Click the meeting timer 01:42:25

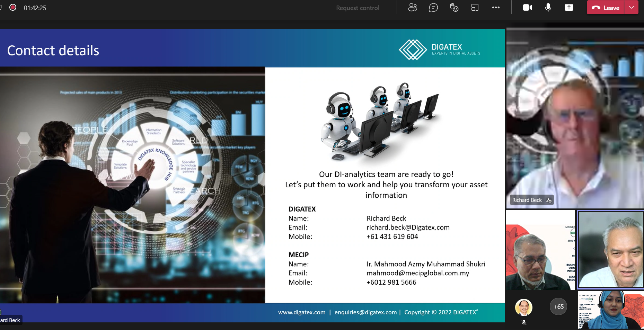(35, 8)
